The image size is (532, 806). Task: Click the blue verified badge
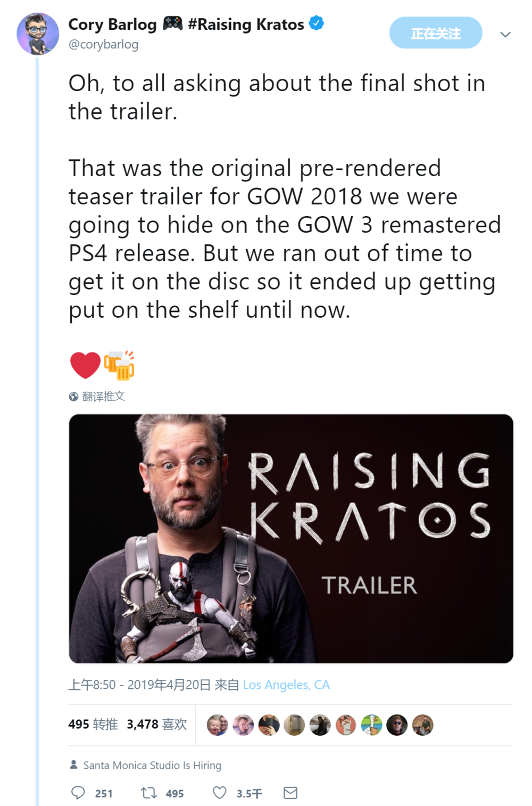(x=317, y=23)
